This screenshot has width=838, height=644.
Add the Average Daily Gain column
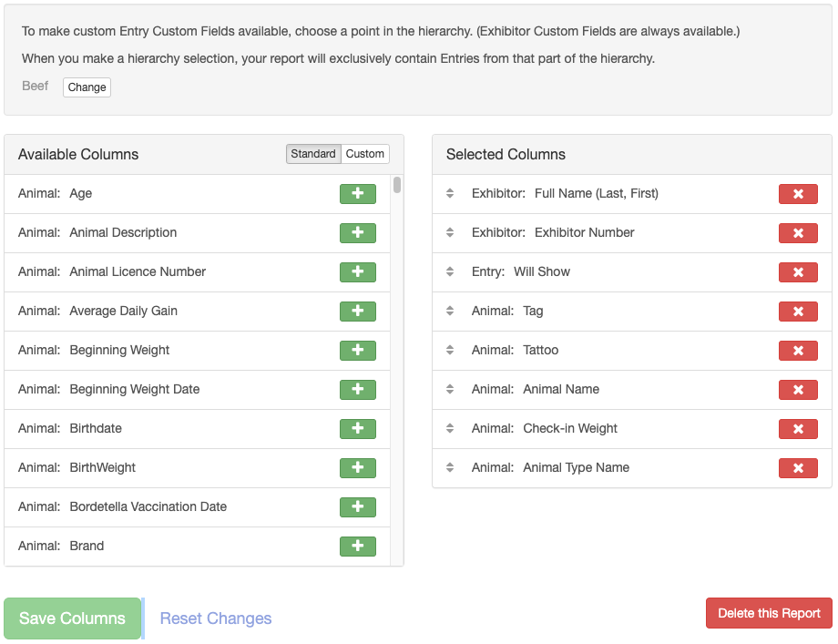pyautogui.click(x=359, y=311)
